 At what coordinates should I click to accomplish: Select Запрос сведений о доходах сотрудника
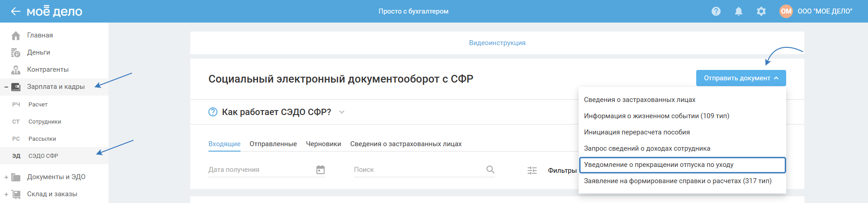point(682,148)
